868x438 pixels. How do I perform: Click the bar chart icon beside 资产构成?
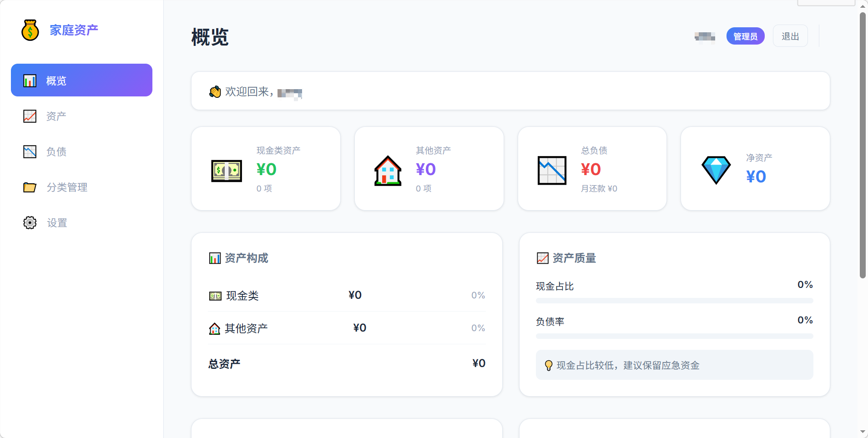pos(215,258)
